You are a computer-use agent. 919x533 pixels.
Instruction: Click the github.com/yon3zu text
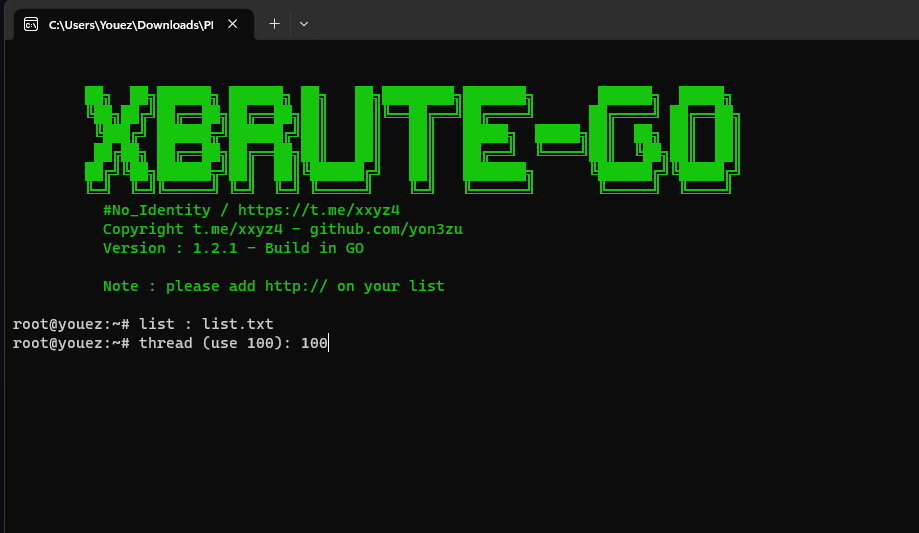(386, 229)
